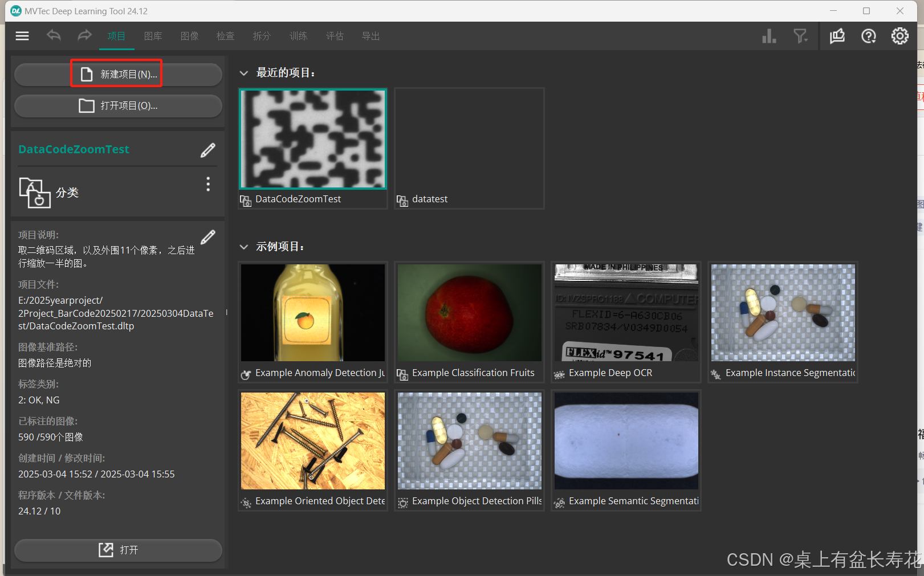Viewport: 924px width, 576px height.
Task: Open the hamburger main menu
Action: pos(22,36)
